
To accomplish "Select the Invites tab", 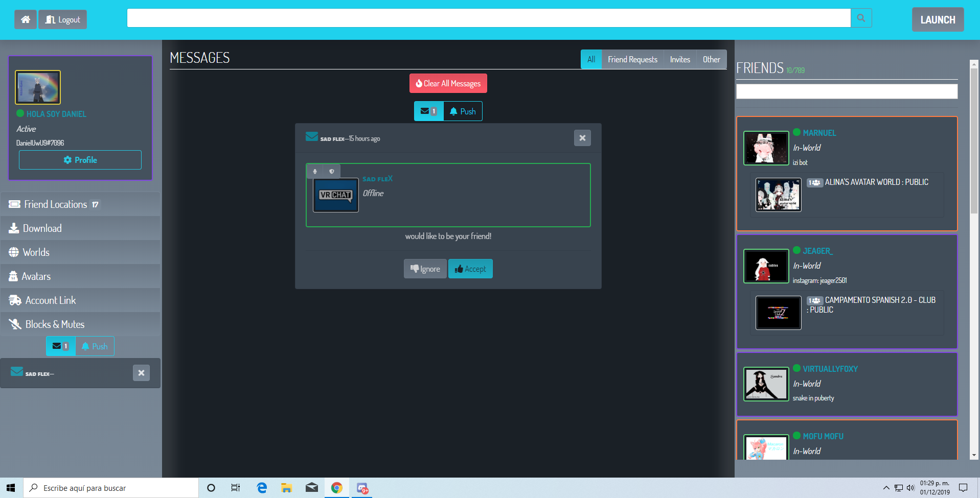I will (x=680, y=59).
